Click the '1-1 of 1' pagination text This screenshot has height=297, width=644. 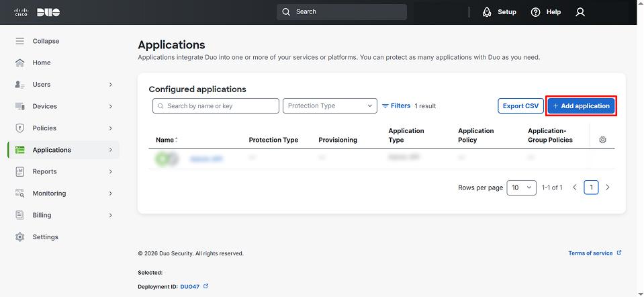coord(552,187)
